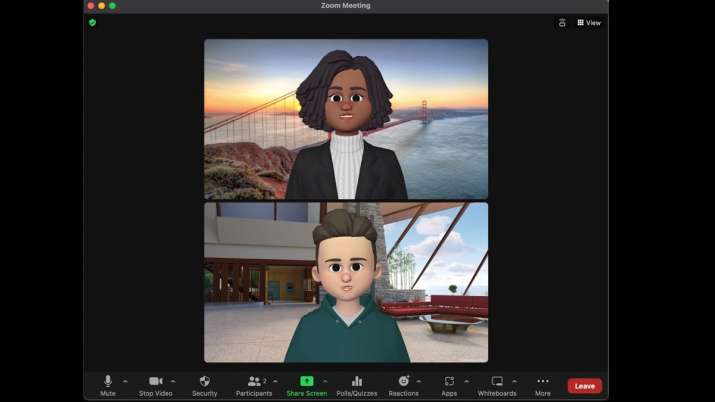
Task: Open video options arrow beside Stop Video
Action: [x=173, y=381]
